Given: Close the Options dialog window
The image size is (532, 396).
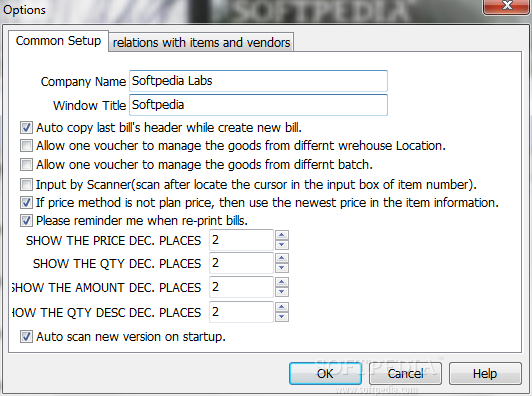Looking at the screenshot, I should coord(507,6).
